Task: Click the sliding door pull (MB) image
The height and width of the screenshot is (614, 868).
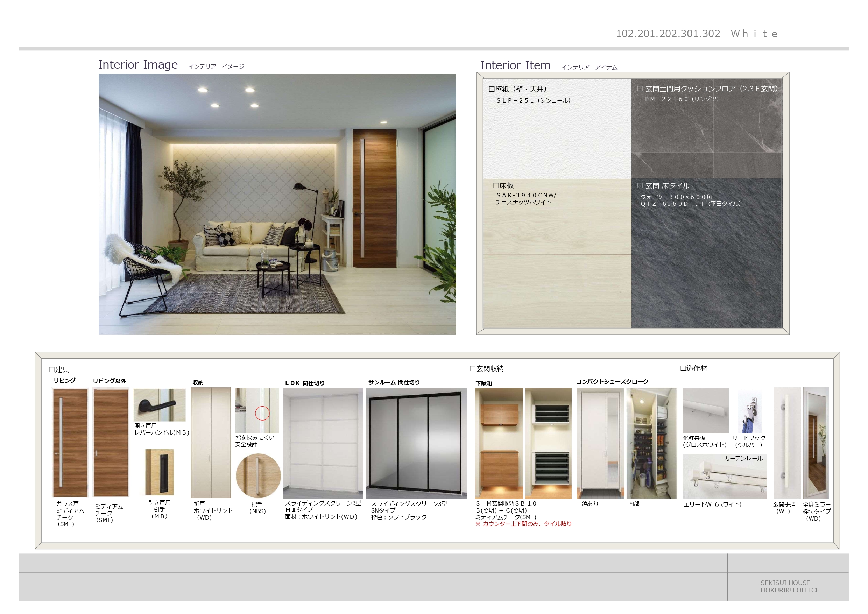Action: pos(160,472)
